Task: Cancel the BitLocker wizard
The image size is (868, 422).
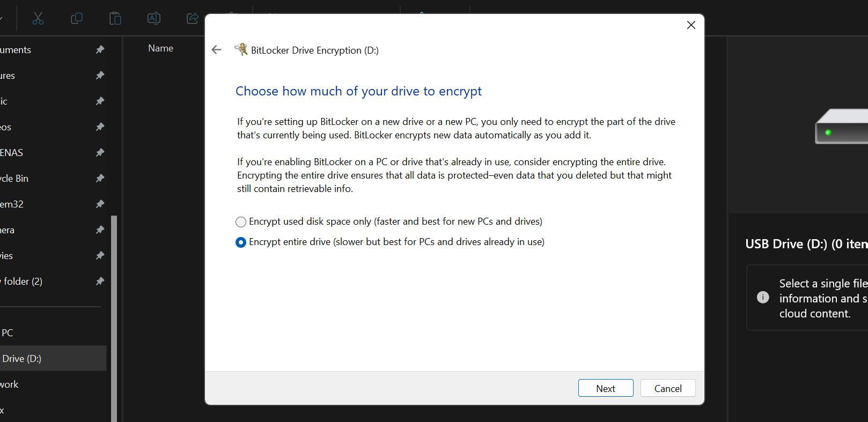Action: pos(668,388)
